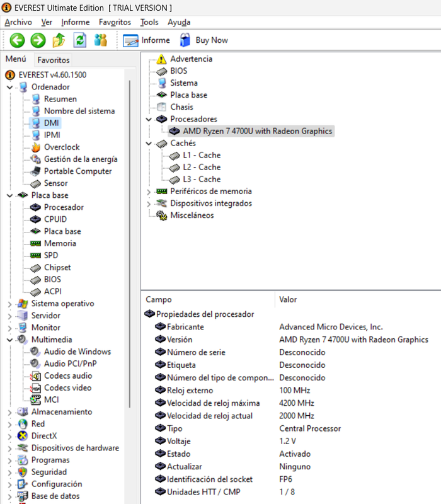The height and width of the screenshot is (504, 441).
Task: Open the Informe menu
Action: point(76,22)
